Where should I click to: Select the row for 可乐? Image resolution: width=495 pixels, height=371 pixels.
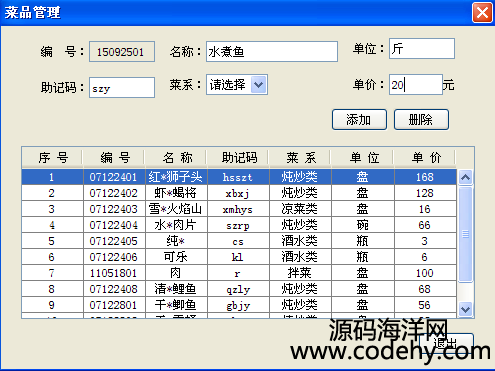[239, 257]
